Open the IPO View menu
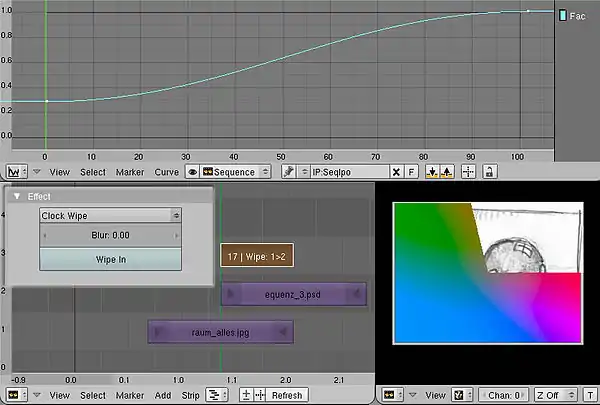 60,172
